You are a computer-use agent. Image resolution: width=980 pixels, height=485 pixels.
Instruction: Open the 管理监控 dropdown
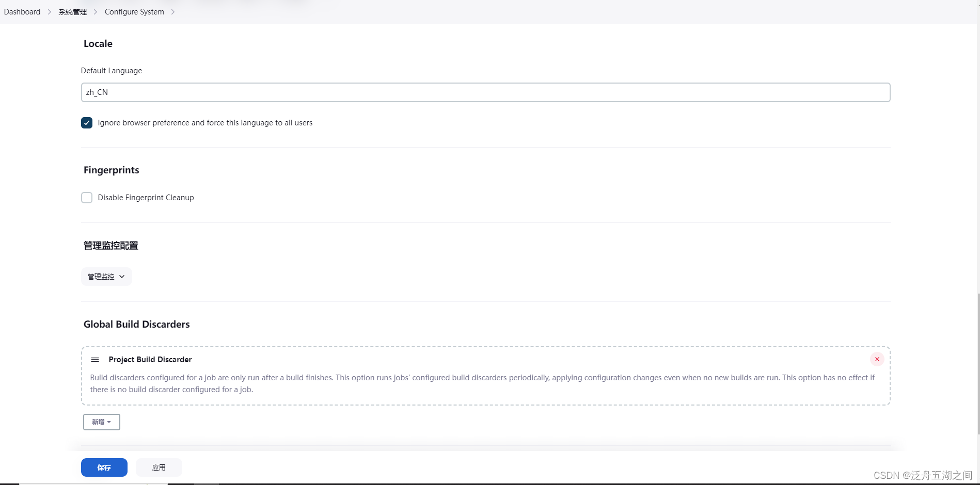click(106, 277)
